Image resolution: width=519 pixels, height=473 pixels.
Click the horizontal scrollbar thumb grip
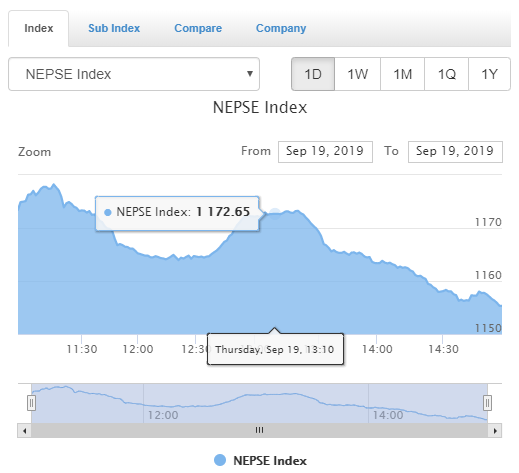tap(259, 430)
